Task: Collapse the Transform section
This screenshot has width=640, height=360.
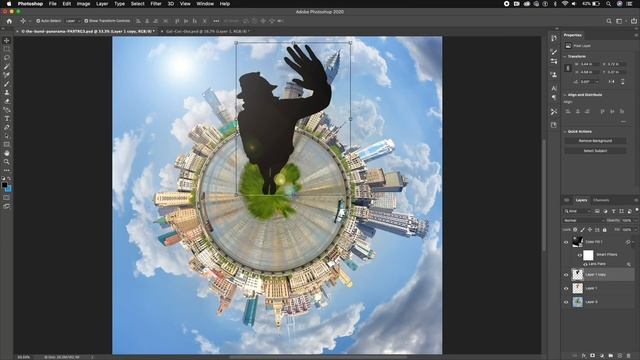Action: tap(565, 56)
